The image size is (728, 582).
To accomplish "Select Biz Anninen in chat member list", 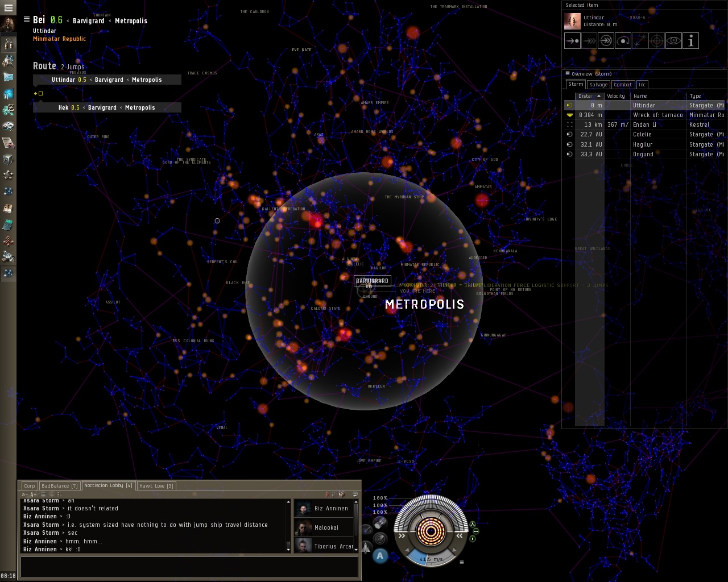I will point(322,508).
